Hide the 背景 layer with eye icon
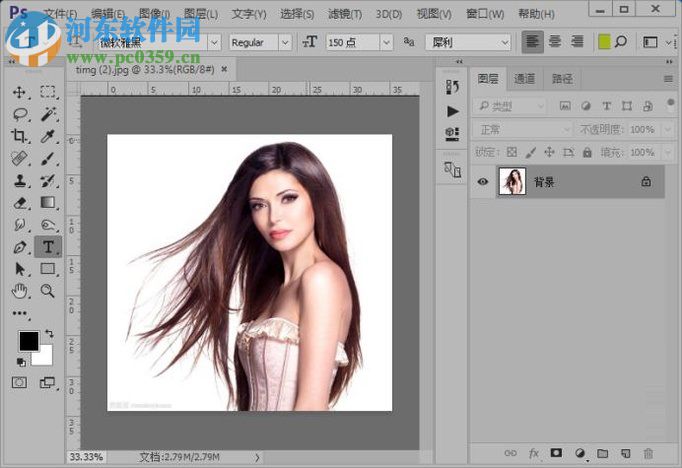 click(483, 182)
